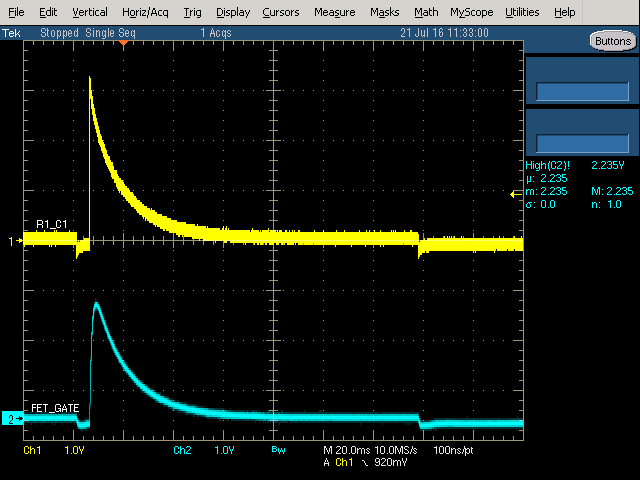This screenshot has width=640, height=480.
Task: Open the Measure menu
Action: (334, 12)
